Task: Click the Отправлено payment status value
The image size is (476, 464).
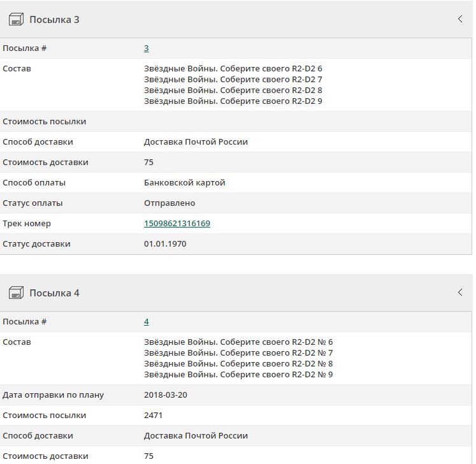Action: coord(169,203)
